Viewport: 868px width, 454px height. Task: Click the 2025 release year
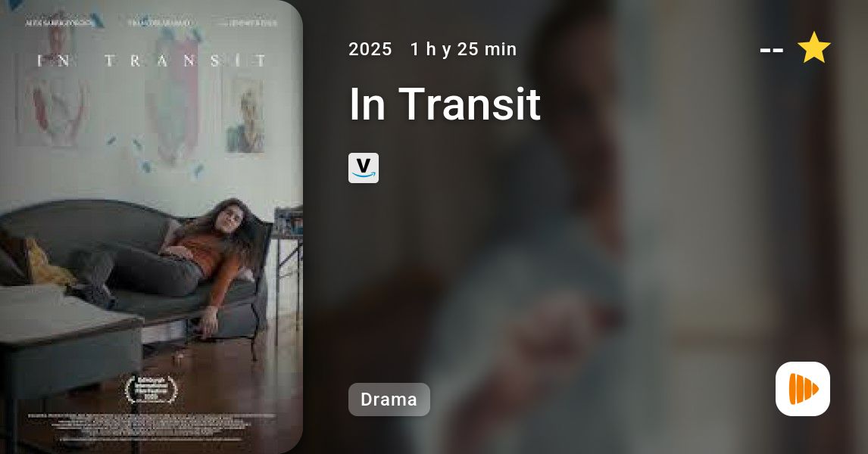pos(370,49)
